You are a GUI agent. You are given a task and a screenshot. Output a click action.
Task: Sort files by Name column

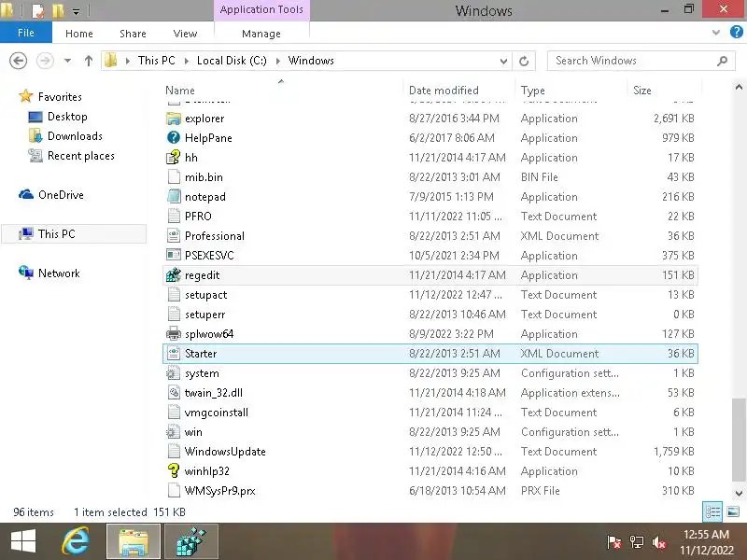pyautogui.click(x=180, y=90)
